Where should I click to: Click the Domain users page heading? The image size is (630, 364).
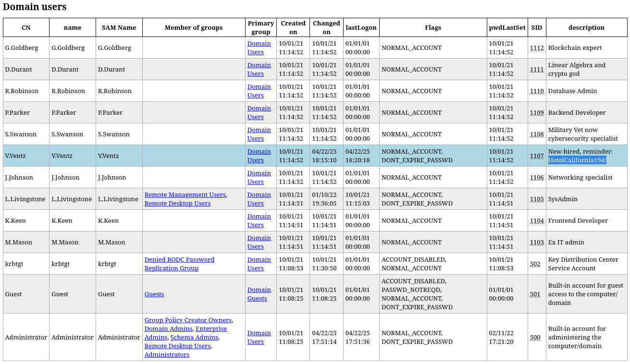click(35, 7)
